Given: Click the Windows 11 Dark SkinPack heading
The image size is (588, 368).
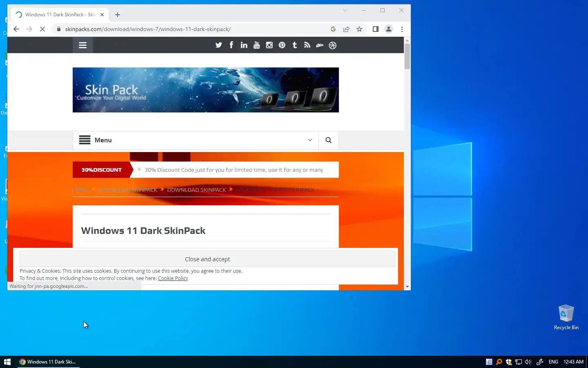Looking at the screenshot, I should [143, 231].
